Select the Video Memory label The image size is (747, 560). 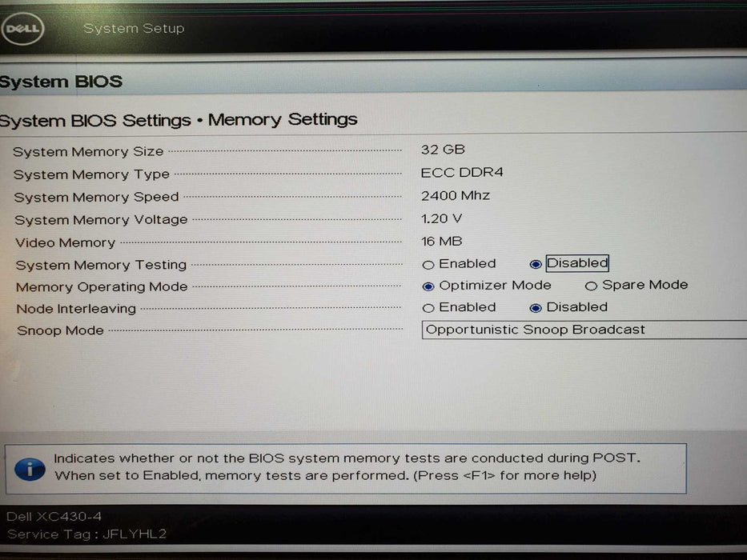[66, 243]
